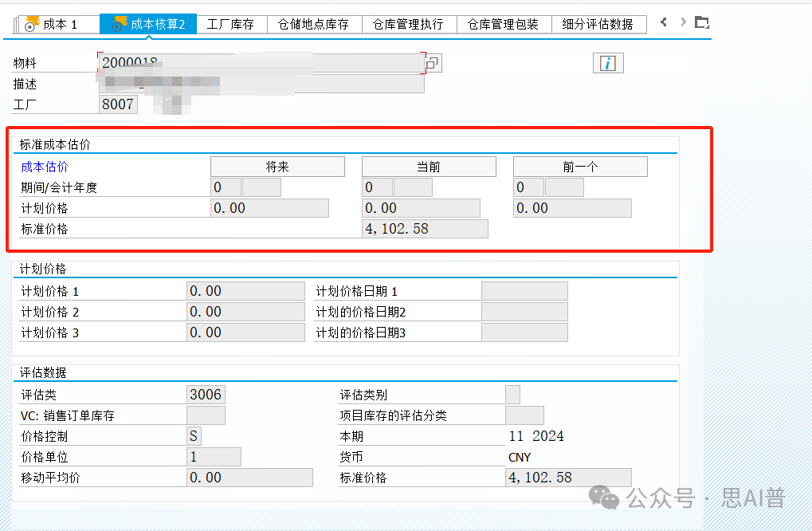Go to the 仓储地点库存 tab
Viewport: 812px width, 531px height.
(x=313, y=24)
